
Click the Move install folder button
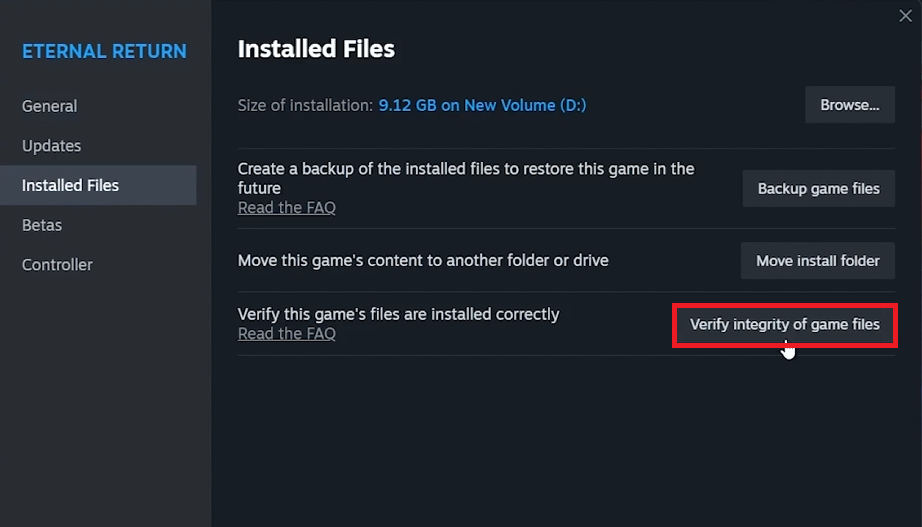[817, 260]
